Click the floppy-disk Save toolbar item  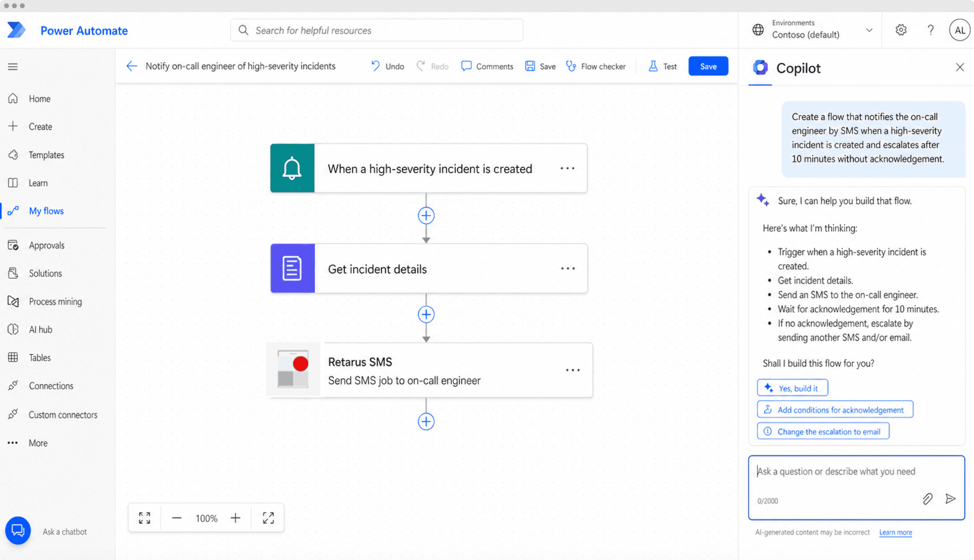point(540,66)
